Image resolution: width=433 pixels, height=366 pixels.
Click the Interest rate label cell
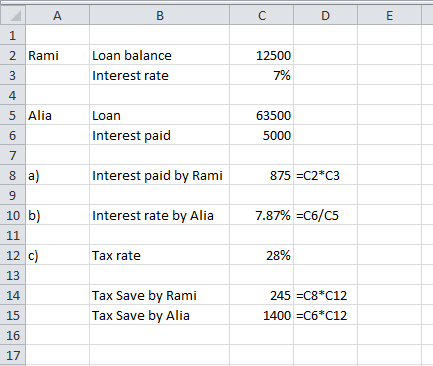point(160,75)
